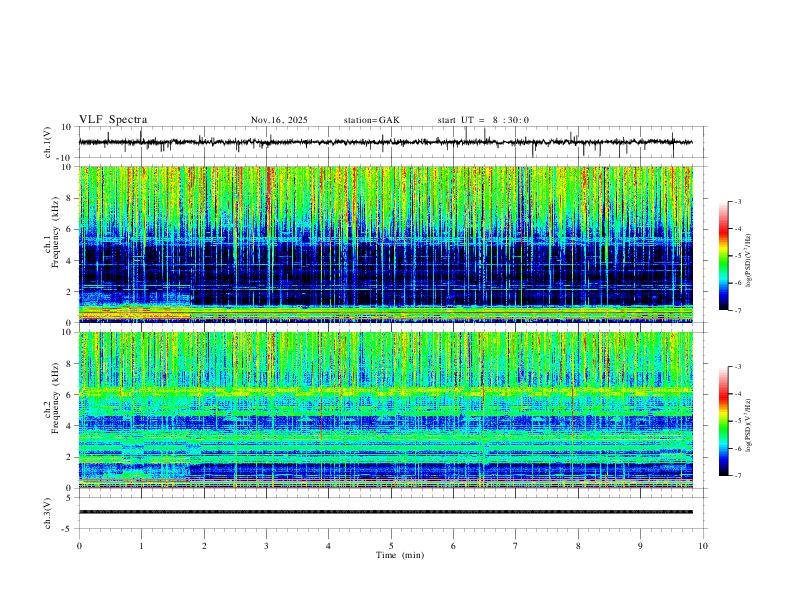The image size is (792, 612).
Task: Click time axis tick label "7"
Action: (x=516, y=546)
